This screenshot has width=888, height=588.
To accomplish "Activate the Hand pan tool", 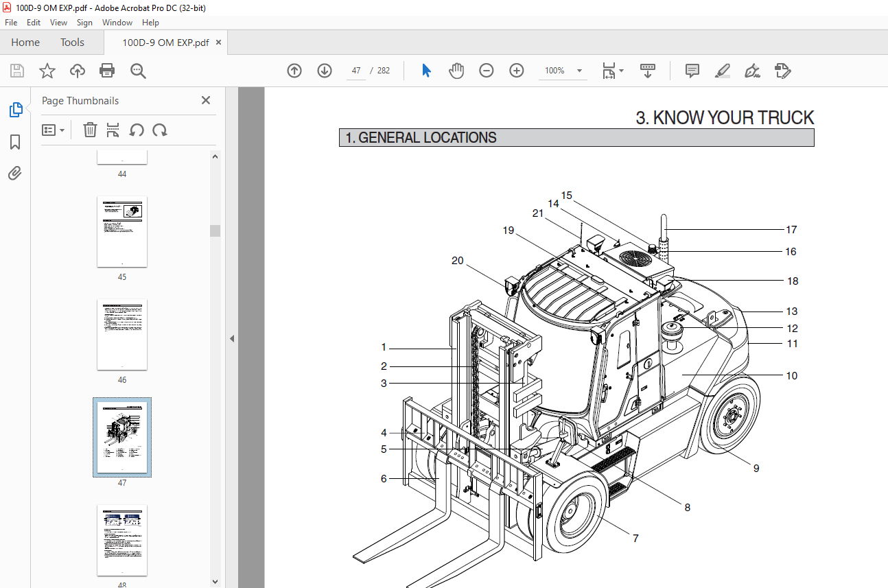I will (x=456, y=71).
